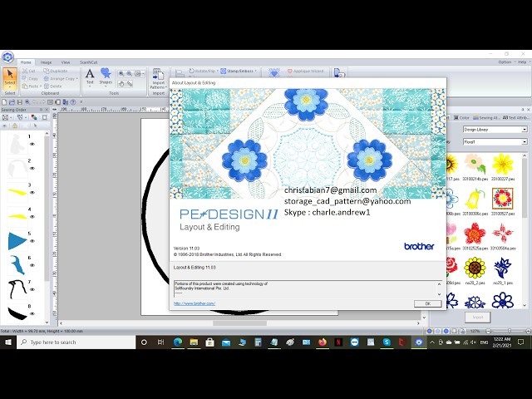Viewport: 532px width, 399px height.
Task: Click the canvas horizontal scrollbar thumb
Action: point(239,323)
